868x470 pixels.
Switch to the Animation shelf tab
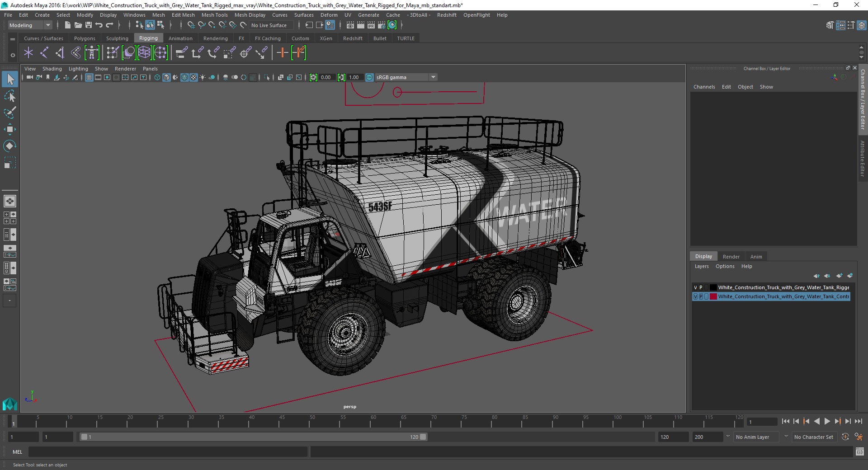180,38
